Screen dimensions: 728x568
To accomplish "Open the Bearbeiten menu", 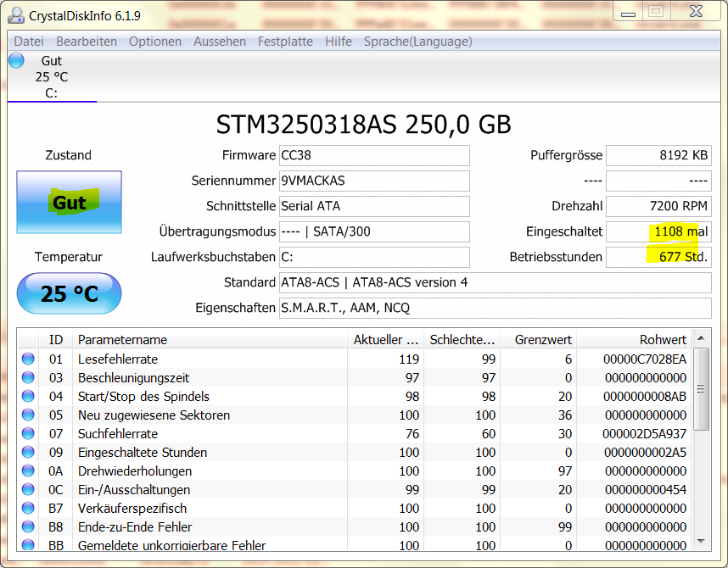I will click(x=87, y=42).
